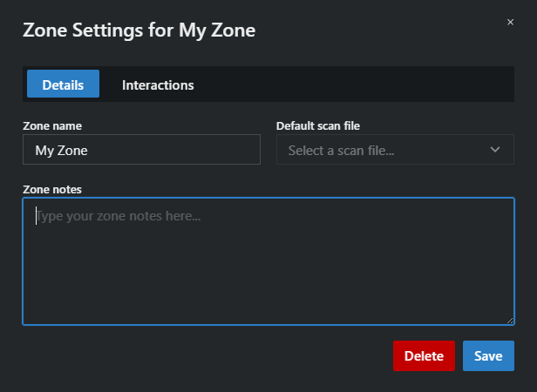
Task: Click the red Delete button
Action: (424, 355)
